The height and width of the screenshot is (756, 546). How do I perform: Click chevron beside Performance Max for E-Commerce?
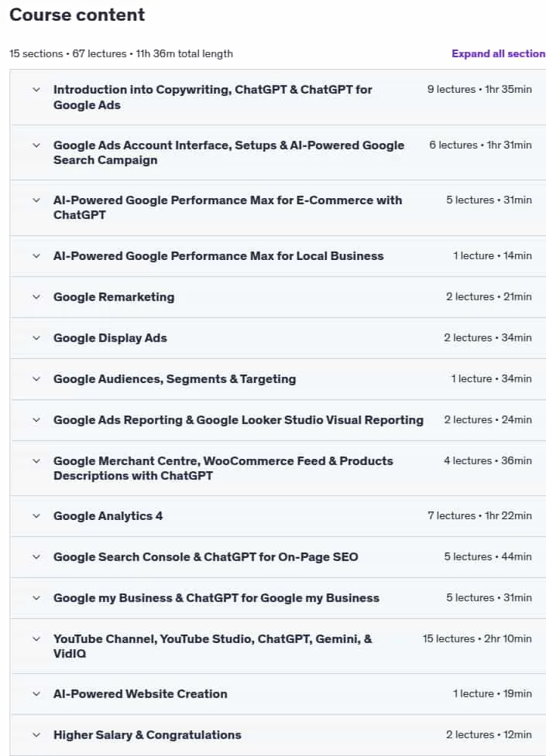(36, 200)
